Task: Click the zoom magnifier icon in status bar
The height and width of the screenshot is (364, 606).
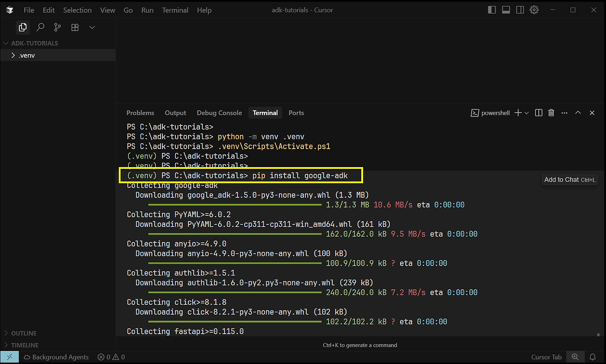Action: (575, 357)
